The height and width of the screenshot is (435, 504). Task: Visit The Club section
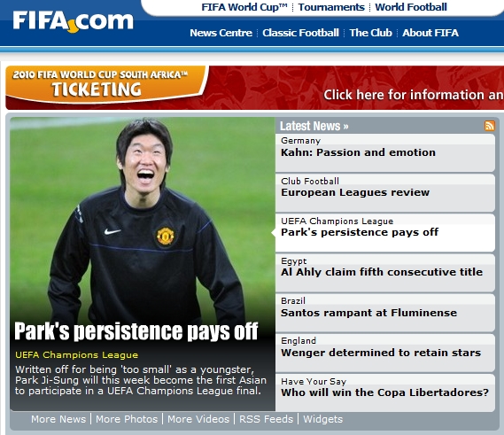pyautogui.click(x=370, y=33)
